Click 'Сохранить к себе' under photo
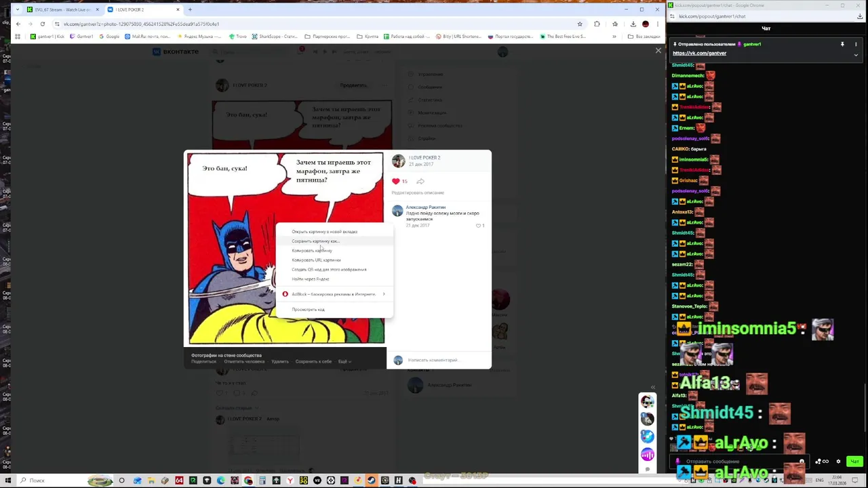 313,362
